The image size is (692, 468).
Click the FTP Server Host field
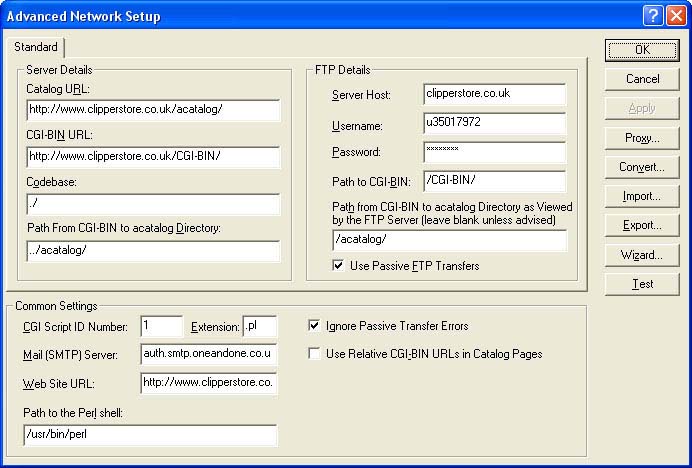point(494,94)
